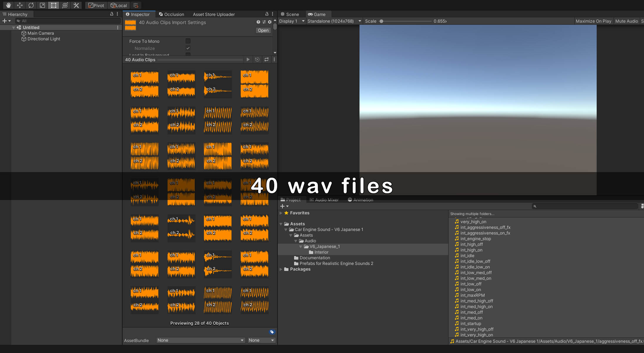Toggle loop on audio preview
This screenshot has height=353, width=644.
coord(266,59)
